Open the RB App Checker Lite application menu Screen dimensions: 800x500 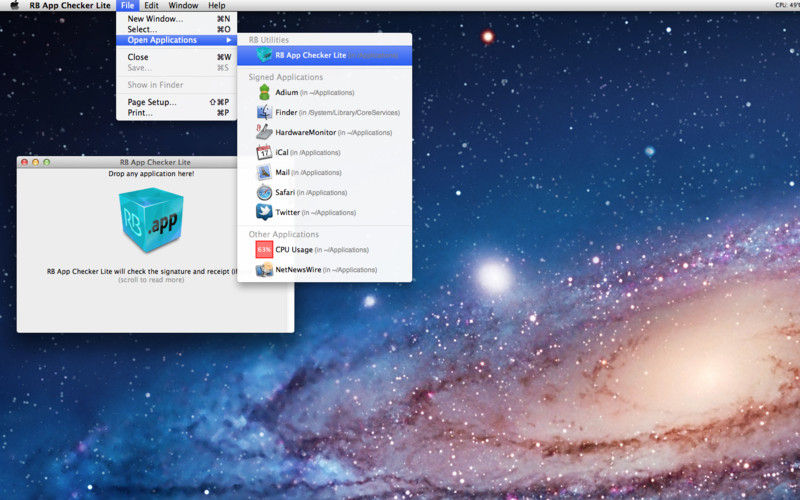70,6
